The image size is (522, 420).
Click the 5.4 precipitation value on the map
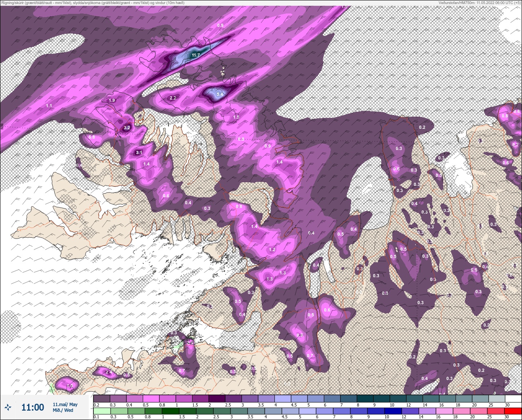220,94
